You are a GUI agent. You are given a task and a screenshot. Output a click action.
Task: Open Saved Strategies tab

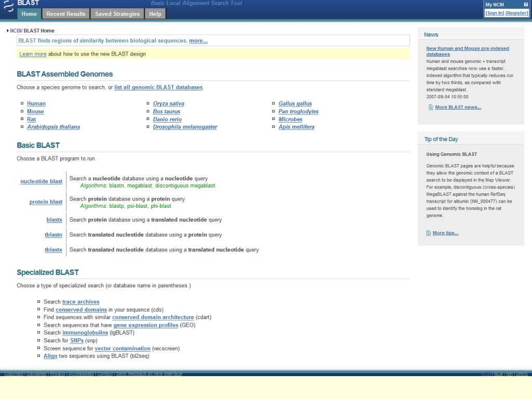point(117,14)
